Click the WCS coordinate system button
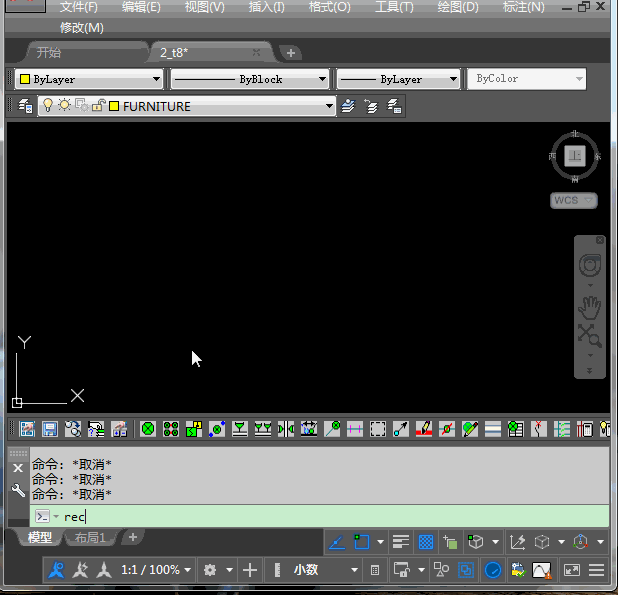 pyautogui.click(x=573, y=200)
